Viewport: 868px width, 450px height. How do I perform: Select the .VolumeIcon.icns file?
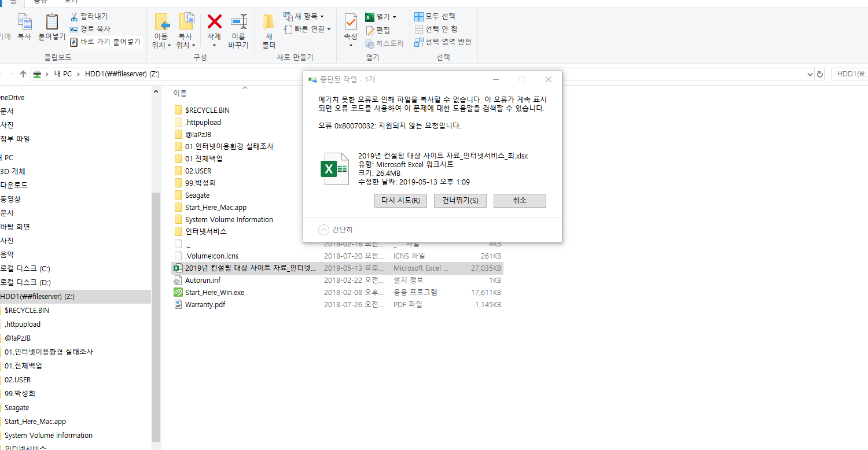[212, 256]
